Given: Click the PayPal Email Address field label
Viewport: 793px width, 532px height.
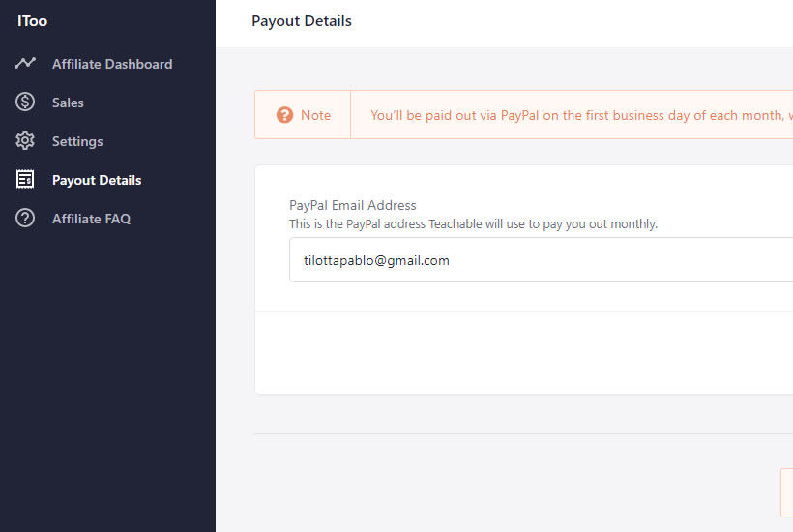Looking at the screenshot, I should (x=353, y=205).
